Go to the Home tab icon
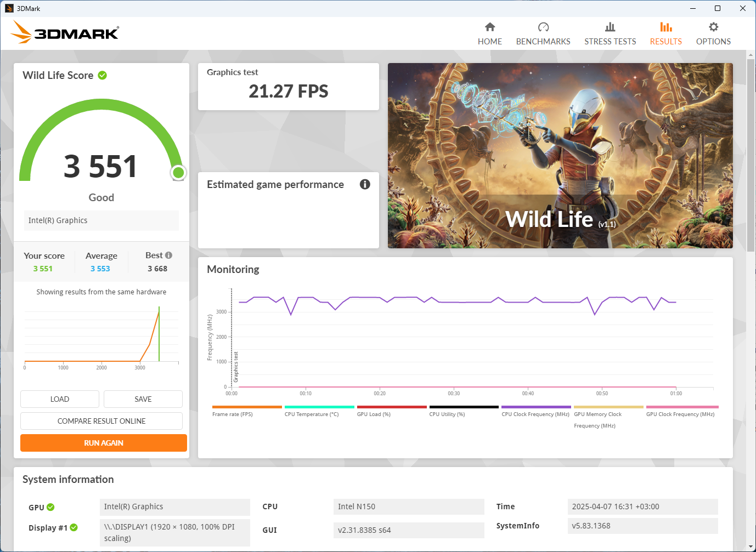The height and width of the screenshot is (552, 756). pos(490,27)
